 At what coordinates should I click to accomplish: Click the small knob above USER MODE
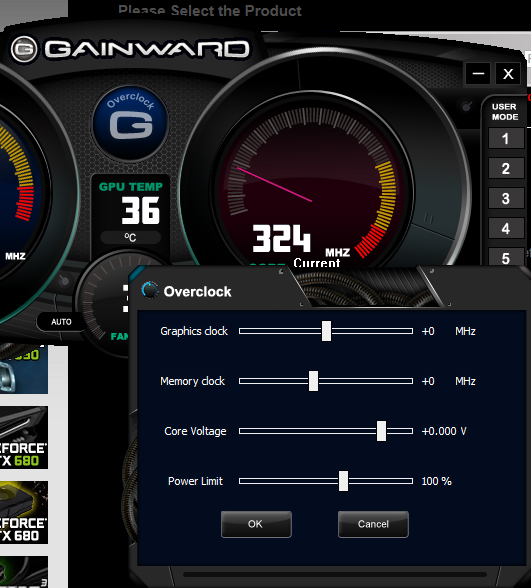point(466,107)
